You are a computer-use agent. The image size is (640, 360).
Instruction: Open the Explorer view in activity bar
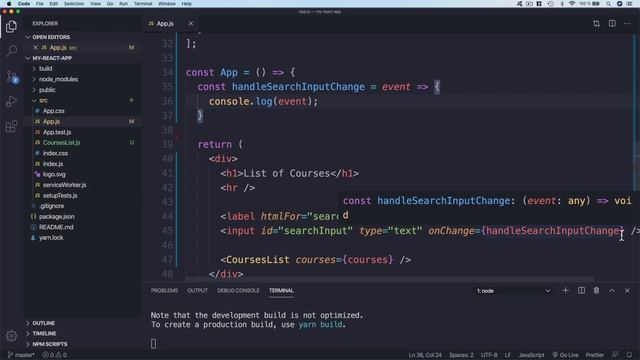tap(11, 27)
